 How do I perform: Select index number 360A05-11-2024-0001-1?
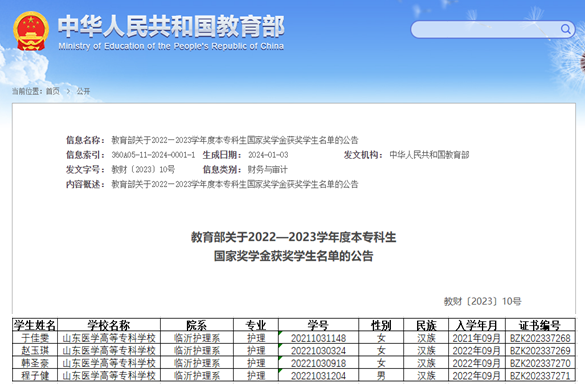(153, 155)
